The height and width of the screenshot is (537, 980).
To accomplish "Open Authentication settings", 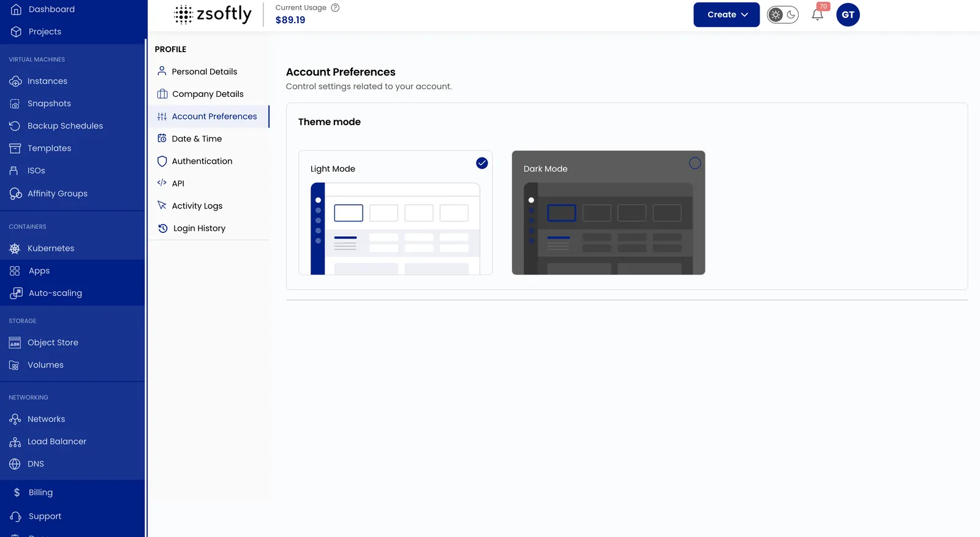I will click(x=209, y=161).
